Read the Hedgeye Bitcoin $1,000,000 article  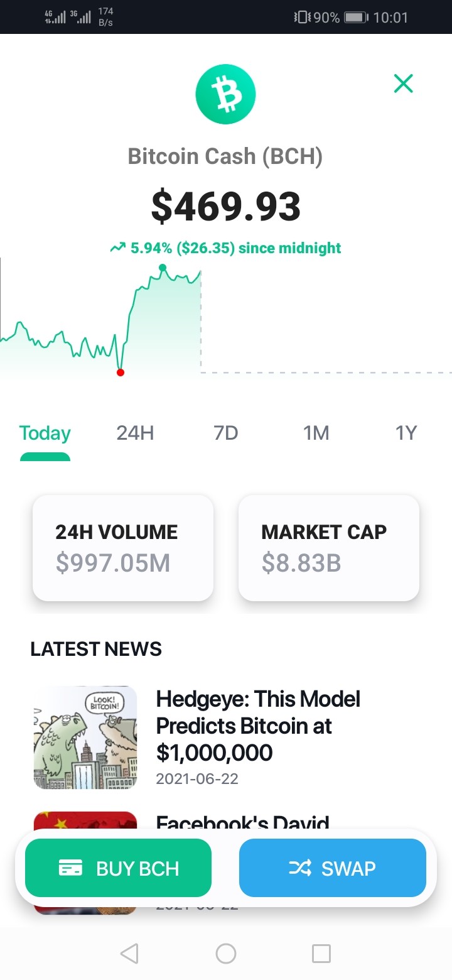pos(258,726)
